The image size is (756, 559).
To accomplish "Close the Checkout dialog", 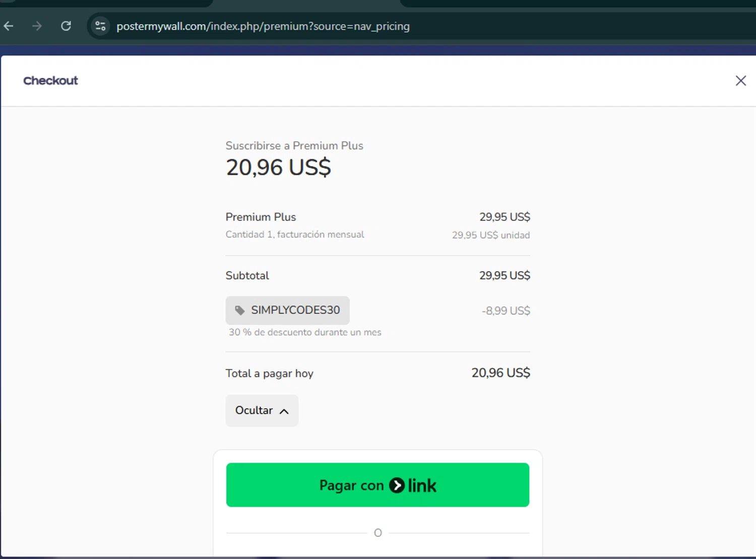I will click(x=740, y=81).
